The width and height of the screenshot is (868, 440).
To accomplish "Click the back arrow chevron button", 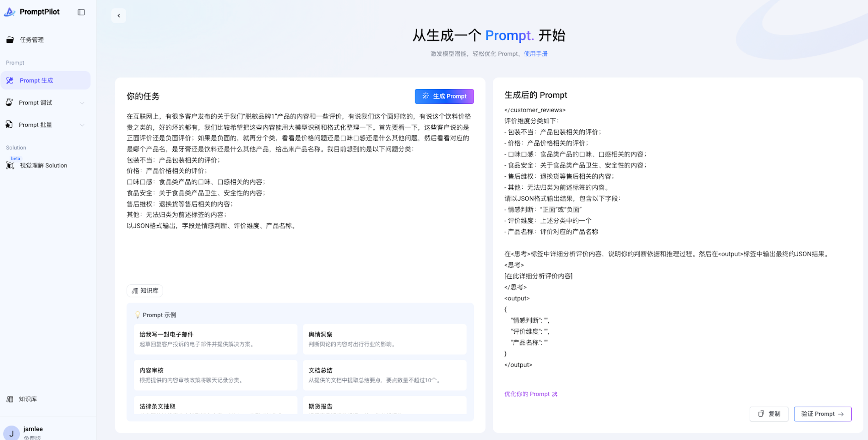I will point(119,15).
